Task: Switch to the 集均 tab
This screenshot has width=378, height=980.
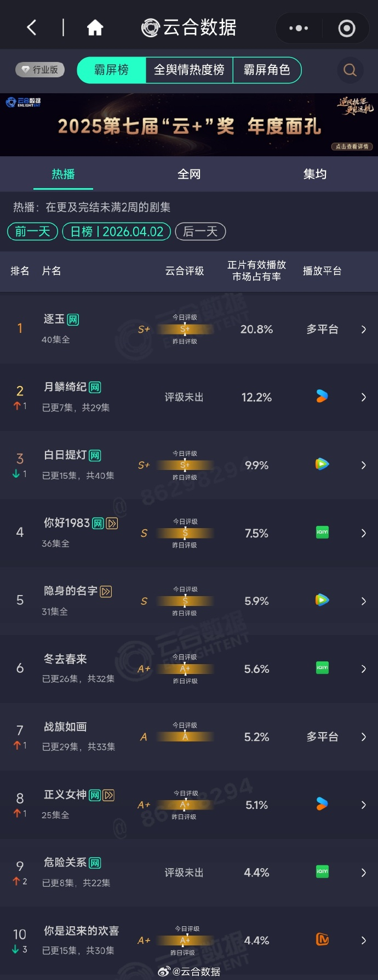Action: tap(314, 174)
